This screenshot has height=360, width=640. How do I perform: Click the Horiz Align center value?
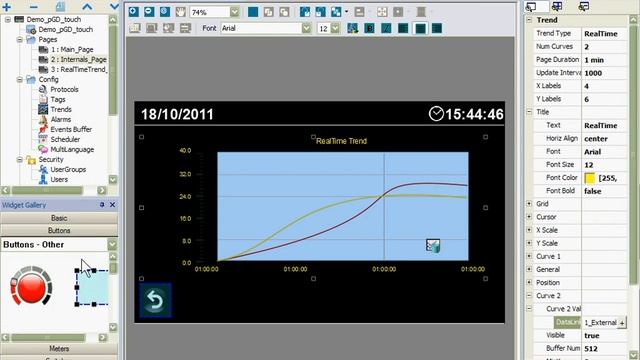click(x=604, y=139)
